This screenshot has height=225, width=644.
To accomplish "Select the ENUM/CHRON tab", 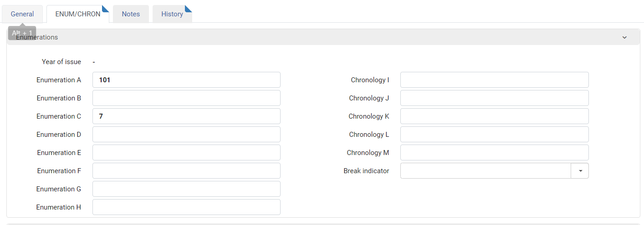I will (x=78, y=14).
